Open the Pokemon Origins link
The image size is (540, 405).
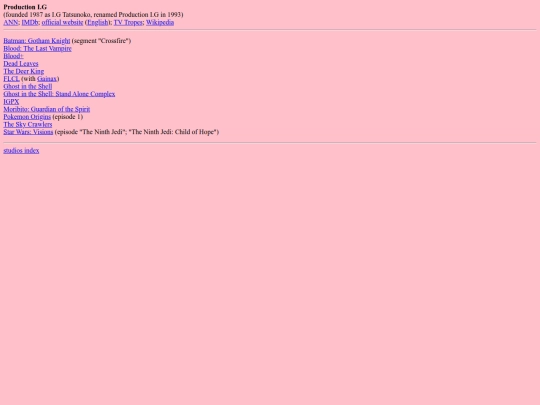tap(27, 117)
